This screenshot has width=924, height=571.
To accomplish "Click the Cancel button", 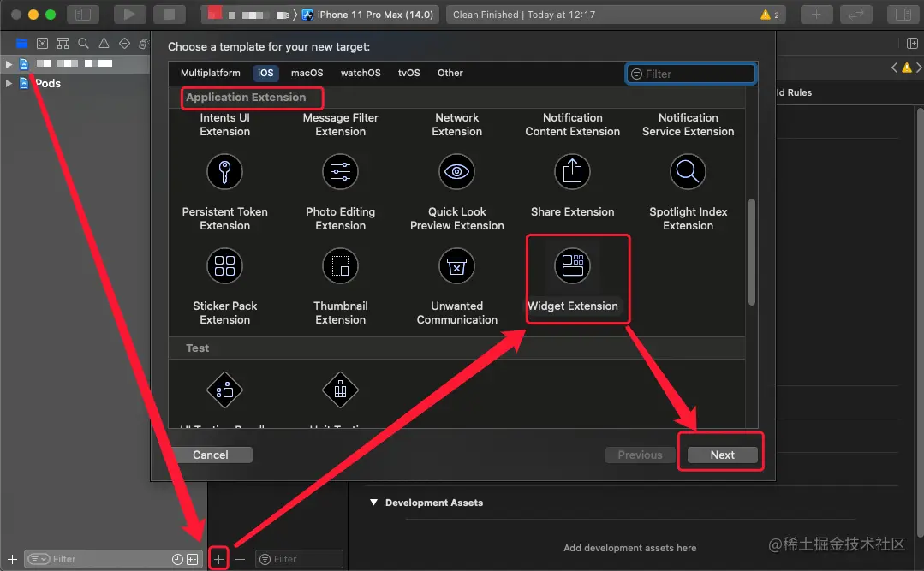I will tap(211, 455).
